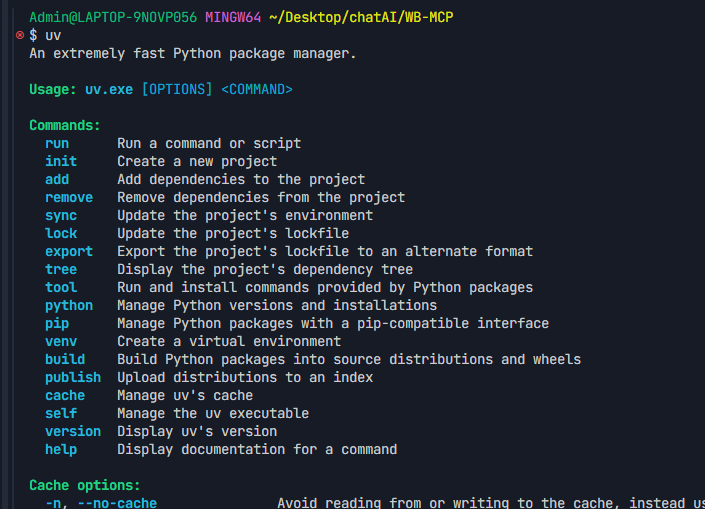
Task: Click the 'lock' command name
Action: [x=61, y=233]
